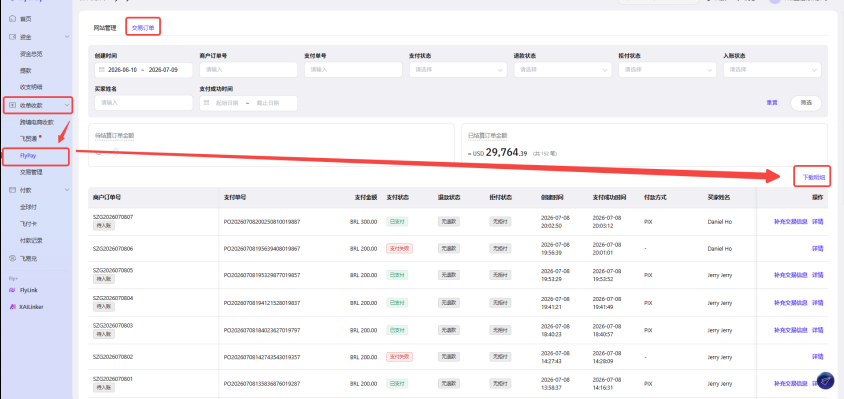Open 提款 in the sidebar

click(x=26, y=70)
